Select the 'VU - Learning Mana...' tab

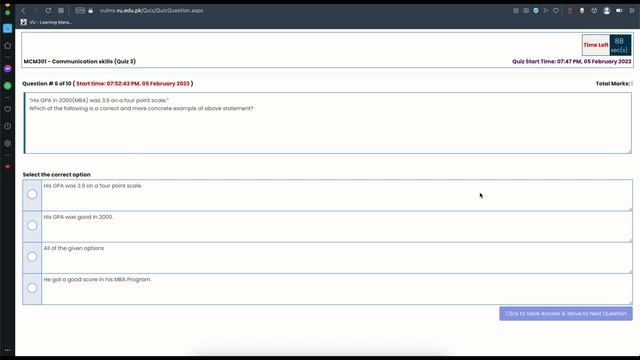(x=47, y=22)
